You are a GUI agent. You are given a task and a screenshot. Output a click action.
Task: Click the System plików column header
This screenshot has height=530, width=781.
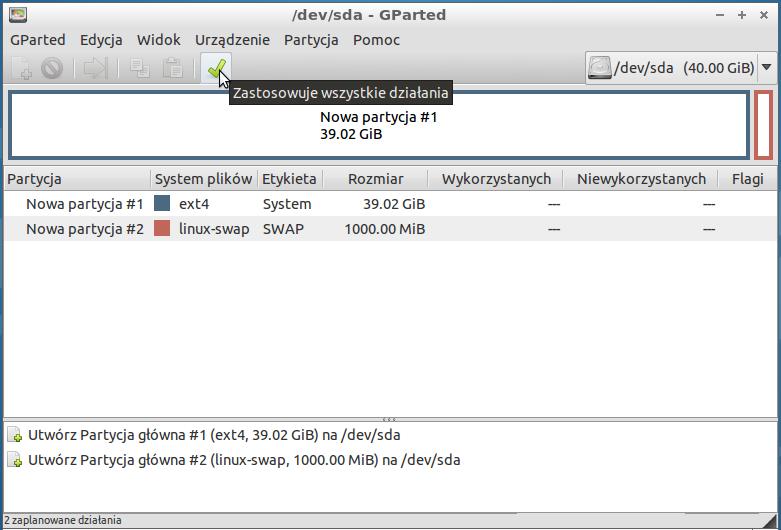[x=204, y=179]
